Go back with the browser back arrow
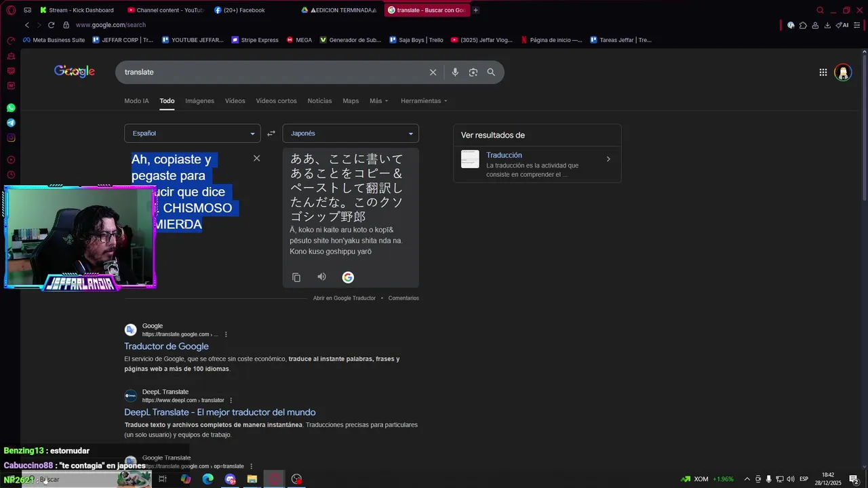Viewport: 868px width, 488px height. [x=27, y=25]
